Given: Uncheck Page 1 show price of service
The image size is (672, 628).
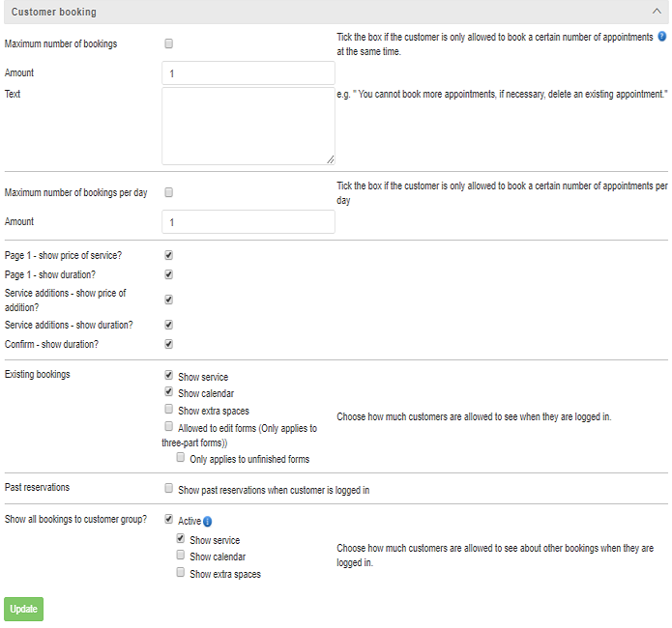Looking at the screenshot, I should 169,255.
